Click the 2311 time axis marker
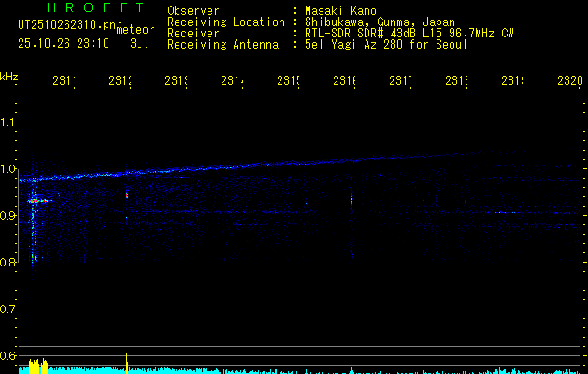Screen dimensions: 588x374 [x=64, y=81]
